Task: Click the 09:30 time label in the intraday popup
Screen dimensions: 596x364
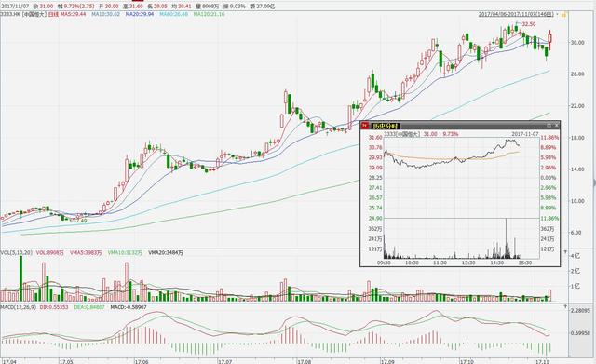Action: pyautogui.click(x=384, y=263)
